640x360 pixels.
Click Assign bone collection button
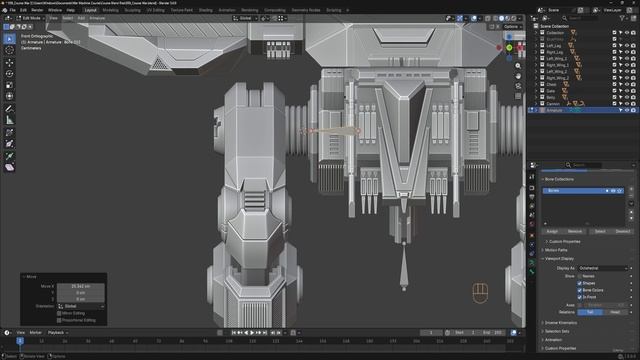(552, 231)
